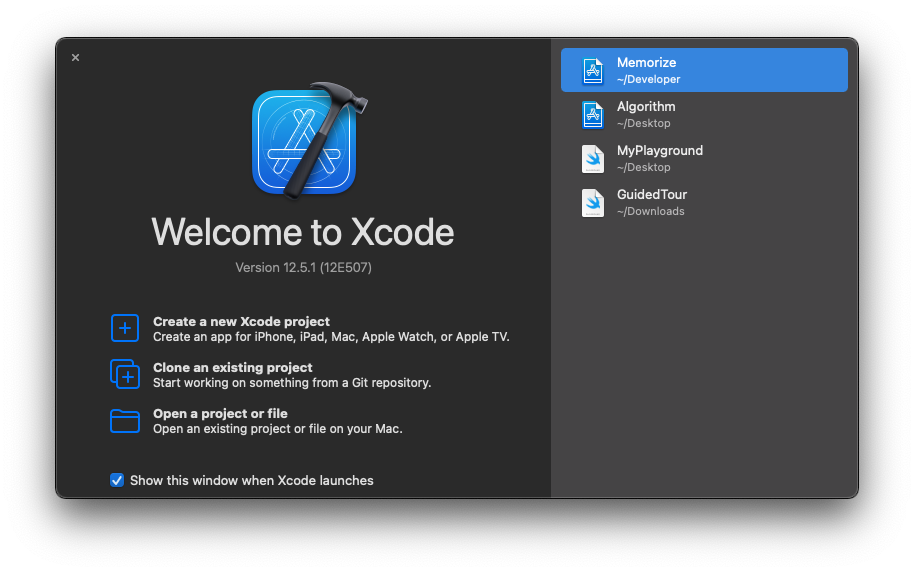The width and height of the screenshot is (914, 572).
Task: Click the plus icon for new Xcode project
Action: [x=125, y=328]
